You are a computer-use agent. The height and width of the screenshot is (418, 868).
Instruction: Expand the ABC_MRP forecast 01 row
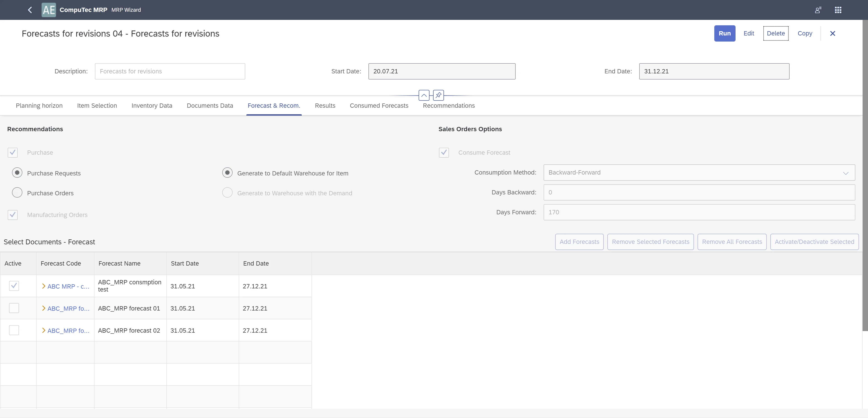[x=43, y=308]
